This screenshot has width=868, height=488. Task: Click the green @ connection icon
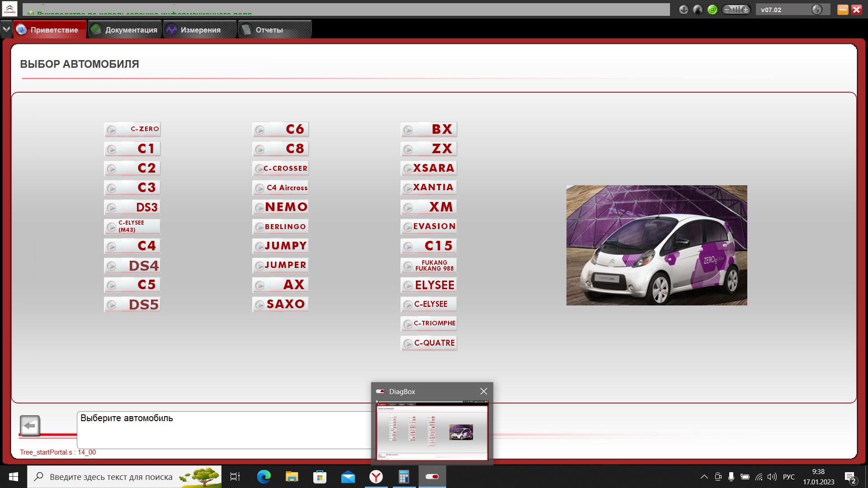point(712,9)
